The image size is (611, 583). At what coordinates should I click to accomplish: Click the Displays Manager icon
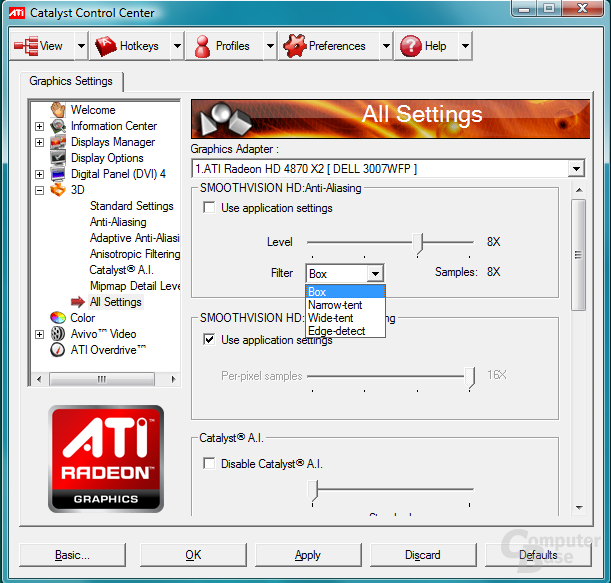point(58,142)
